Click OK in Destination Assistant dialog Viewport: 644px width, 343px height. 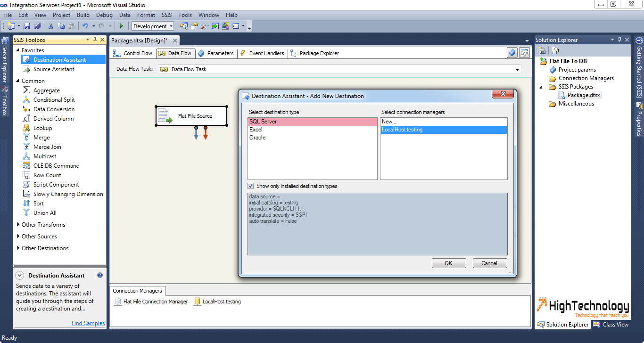pyautogui.click(x=448, y=263)
